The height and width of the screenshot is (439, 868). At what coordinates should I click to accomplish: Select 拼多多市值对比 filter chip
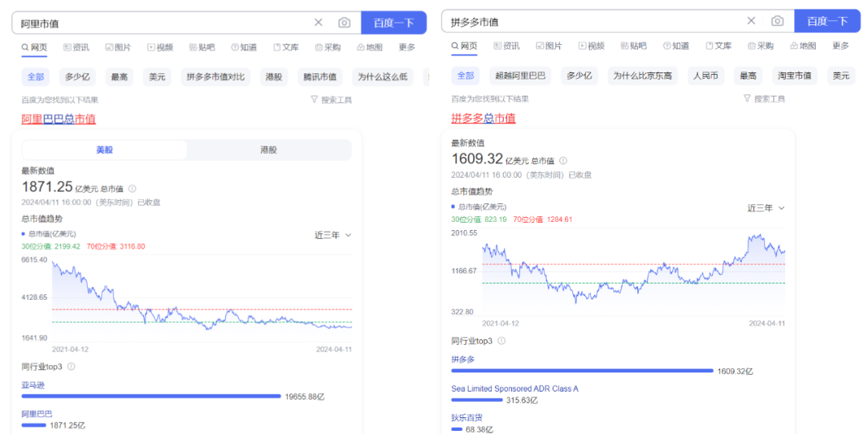215,77
